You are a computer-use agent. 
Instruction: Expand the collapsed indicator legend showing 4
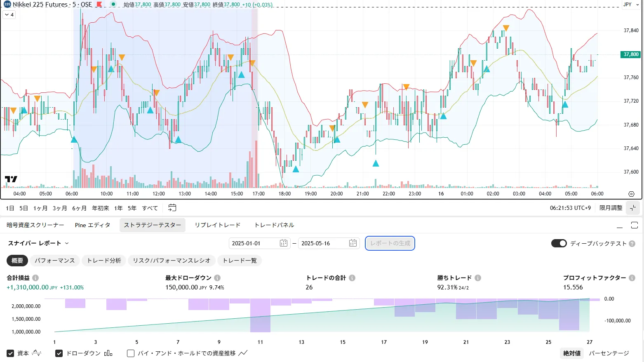pyautogui.click(x=9, y=15)
